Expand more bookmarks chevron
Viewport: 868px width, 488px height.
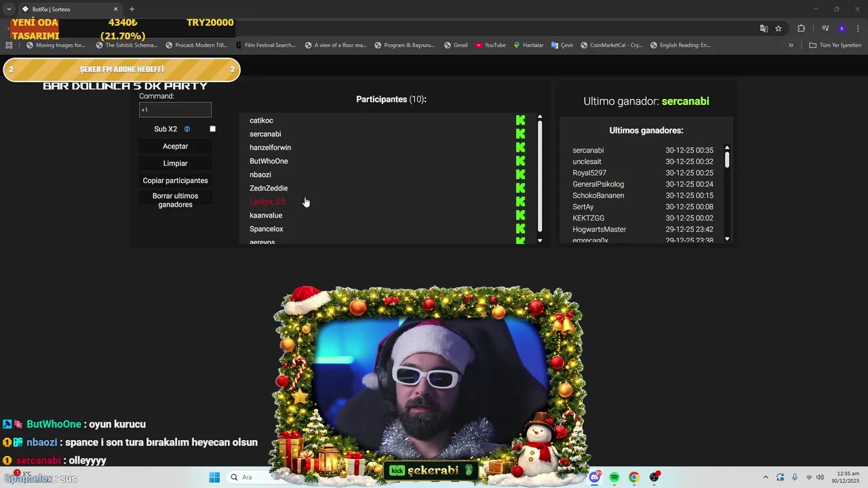pos(791,45)
